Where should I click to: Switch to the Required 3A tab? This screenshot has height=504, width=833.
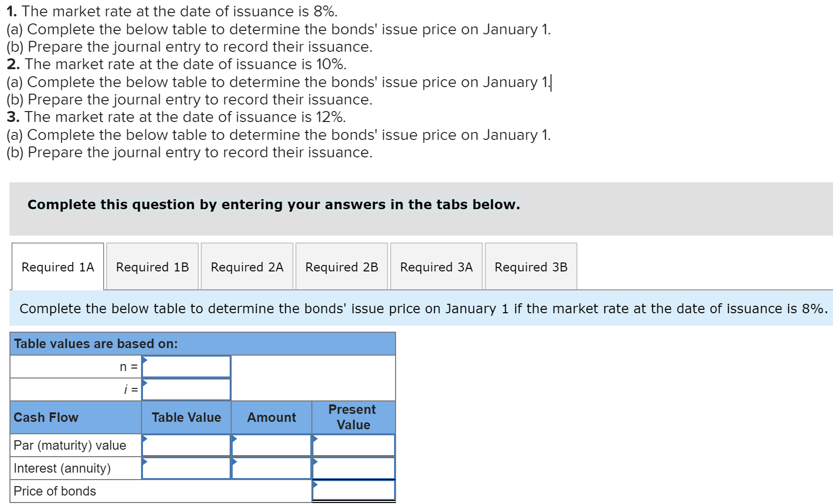point(436,267)
